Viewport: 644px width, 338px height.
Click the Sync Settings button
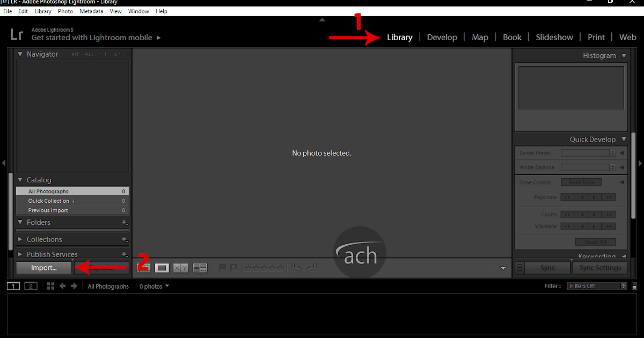click(x=600, y=268)
